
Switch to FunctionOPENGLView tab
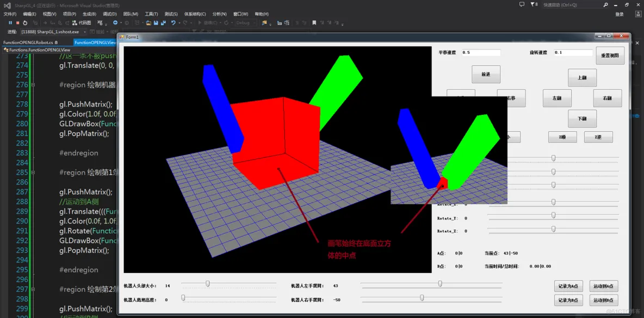pyautogui.click(x=96, y=42)
